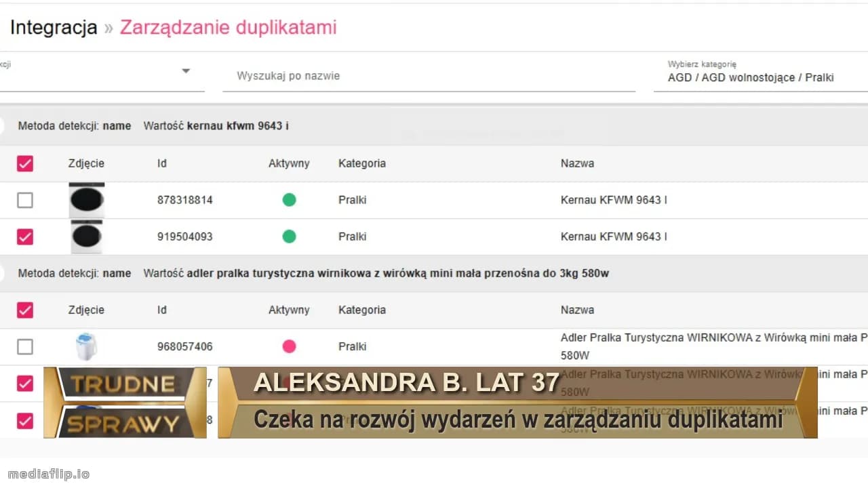Image resolution: width=868 pixels, height=488 pixels.
Task: Click Pralki category cell in row 919504093
Action: tap(353, 237)
